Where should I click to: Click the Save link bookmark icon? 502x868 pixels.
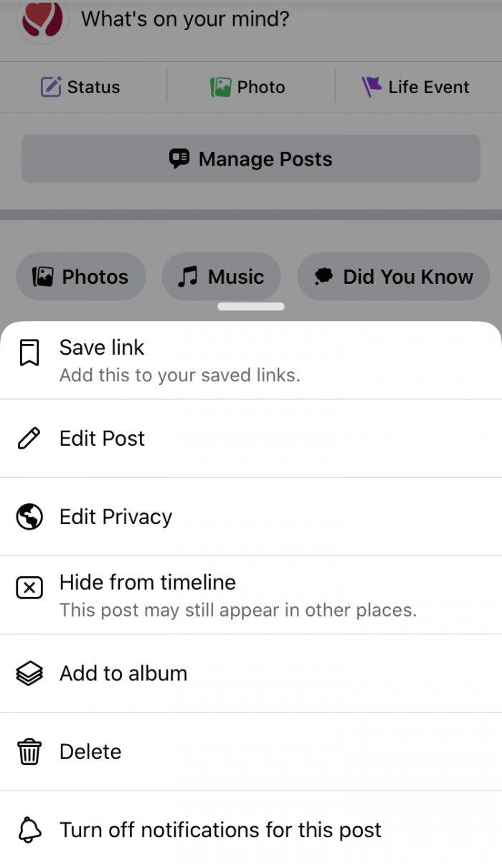coord(29,353)
